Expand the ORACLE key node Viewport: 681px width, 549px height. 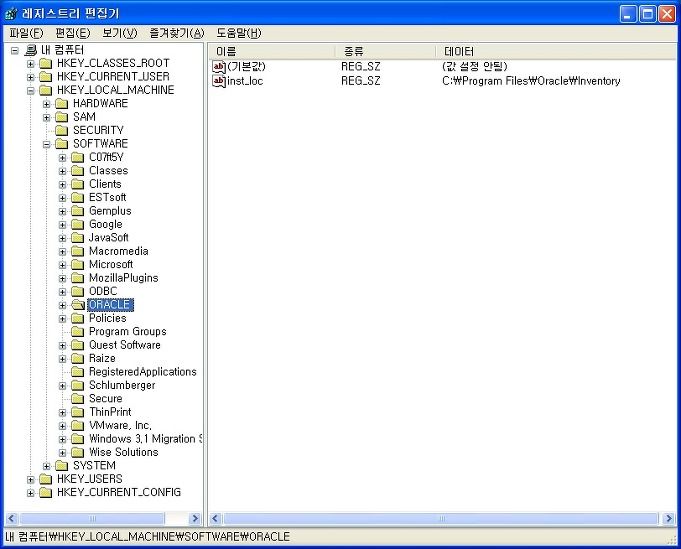point(63,306)
